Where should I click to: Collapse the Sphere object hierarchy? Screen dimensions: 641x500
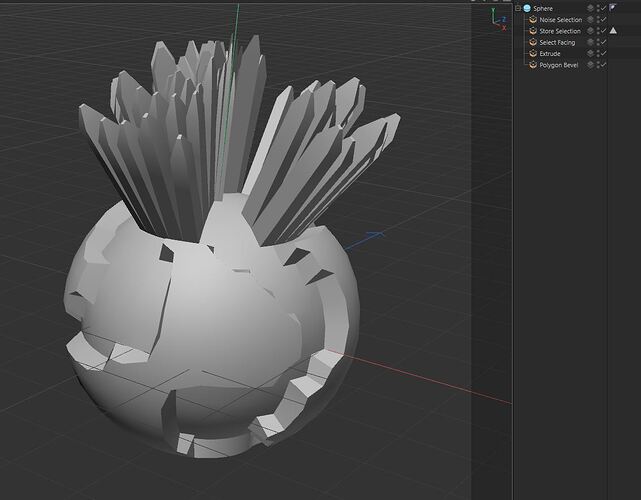tap(518, 8)
